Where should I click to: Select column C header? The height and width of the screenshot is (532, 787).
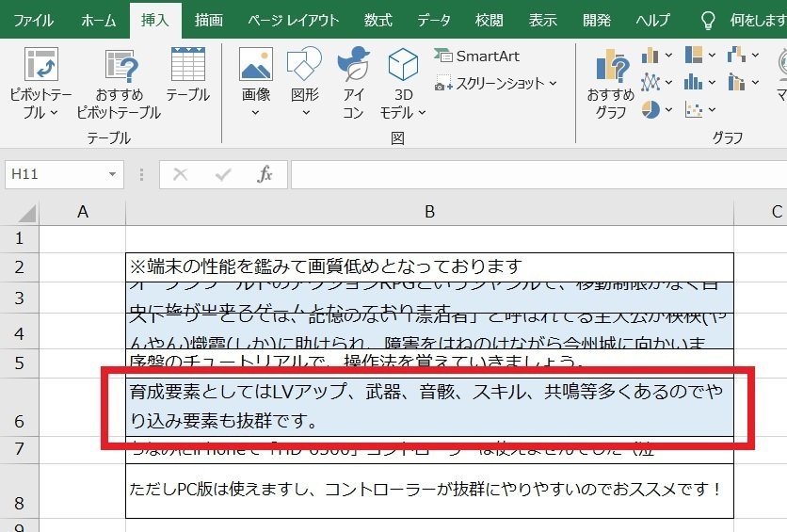click(761, 212)
